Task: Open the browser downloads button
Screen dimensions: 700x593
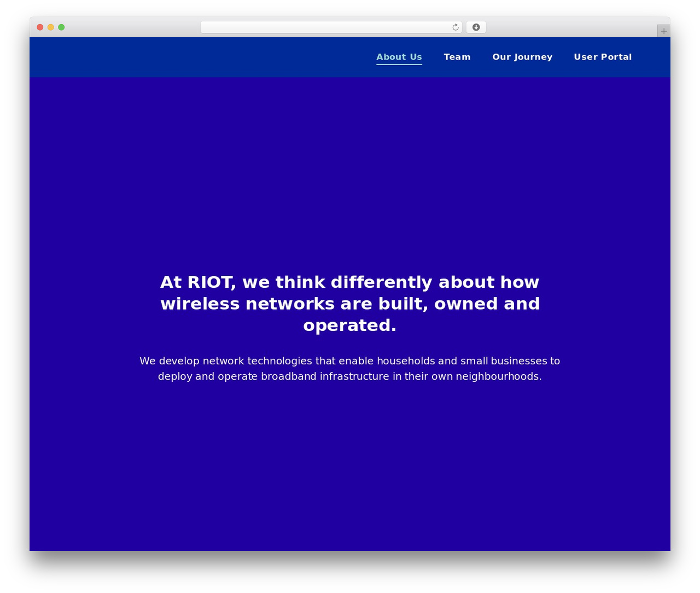Action: [476, 27]
